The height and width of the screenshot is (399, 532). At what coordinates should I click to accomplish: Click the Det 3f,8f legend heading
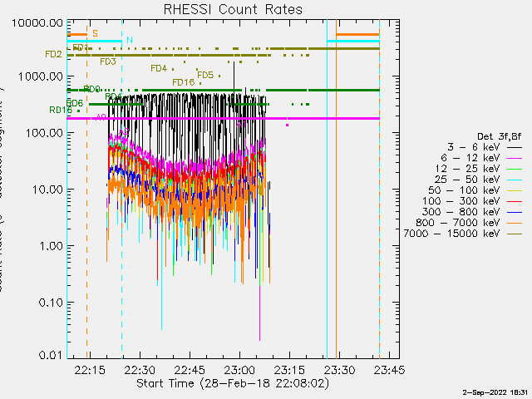coord(499,136)
